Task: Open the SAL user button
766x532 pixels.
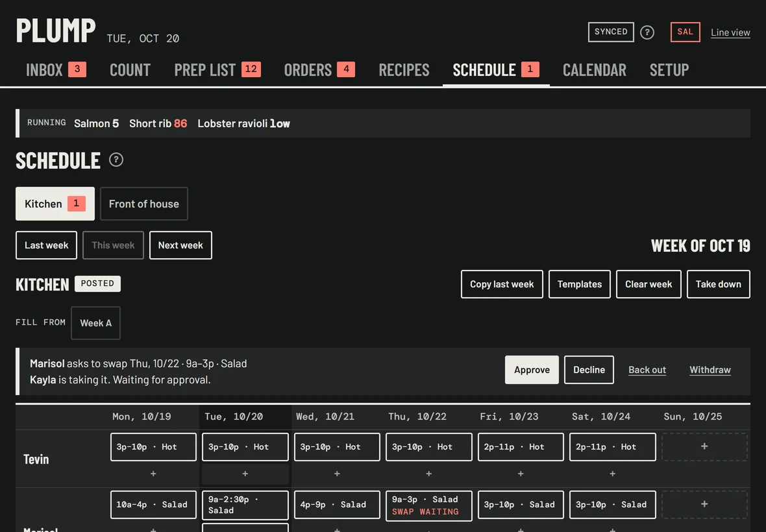Action: pos(686,32)
